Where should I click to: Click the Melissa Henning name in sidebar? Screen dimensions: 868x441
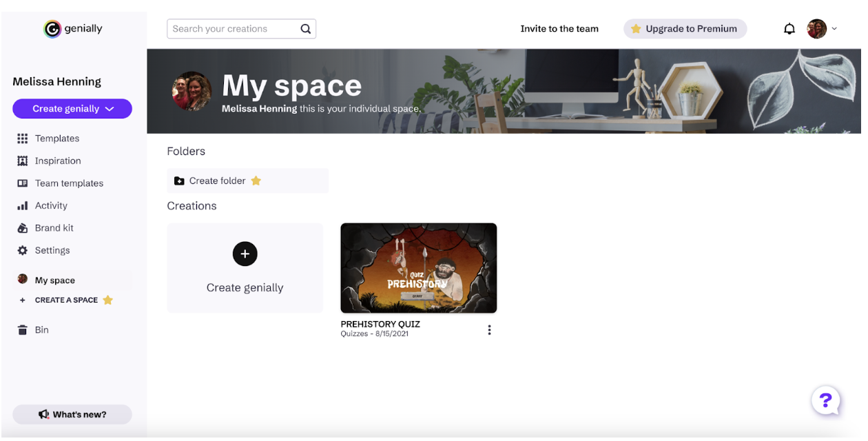[56, 81]
